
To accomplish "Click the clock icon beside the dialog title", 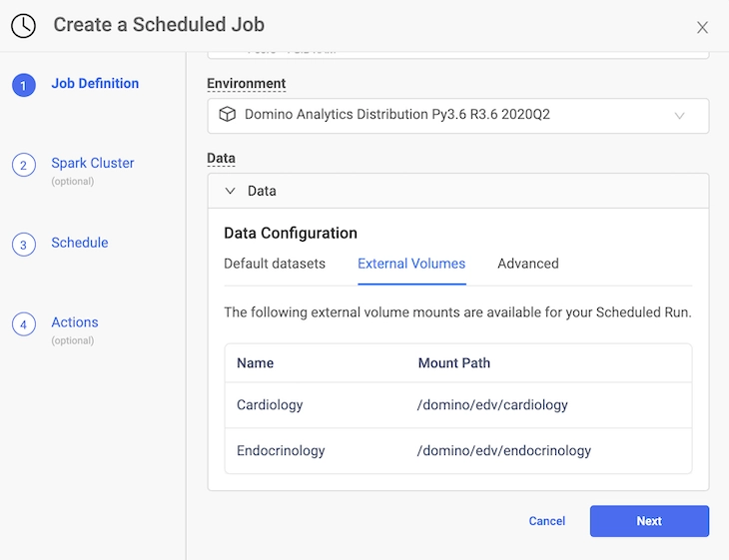I will pos(23,26).
